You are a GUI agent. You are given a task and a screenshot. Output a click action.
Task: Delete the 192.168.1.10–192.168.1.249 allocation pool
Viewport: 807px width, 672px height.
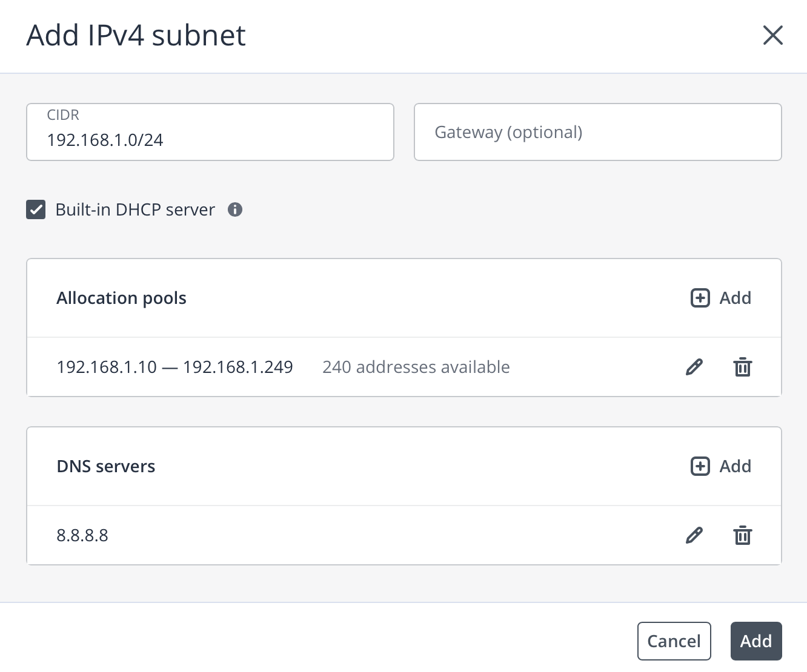point(743,367)
